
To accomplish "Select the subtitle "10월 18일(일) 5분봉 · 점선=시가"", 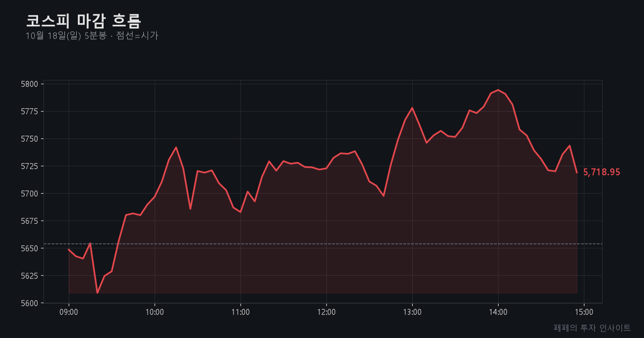I will (x=92, y=36).
